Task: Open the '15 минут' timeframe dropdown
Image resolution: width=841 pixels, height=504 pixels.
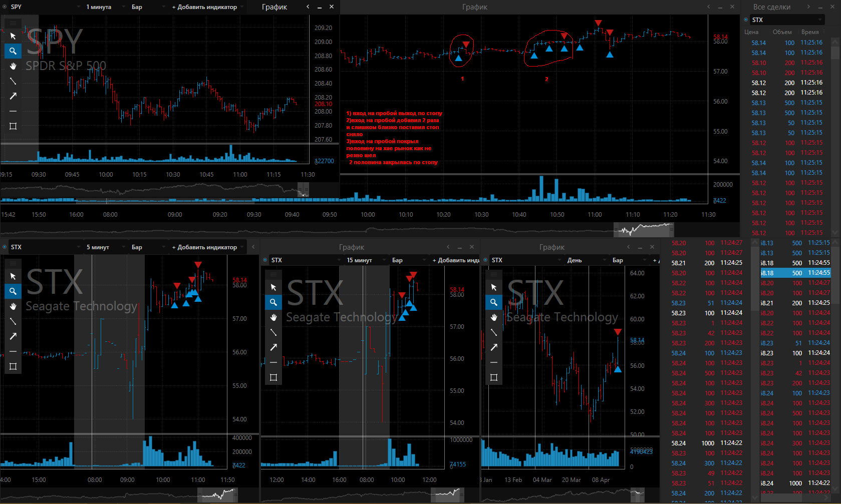Action: tap(366, 260)
